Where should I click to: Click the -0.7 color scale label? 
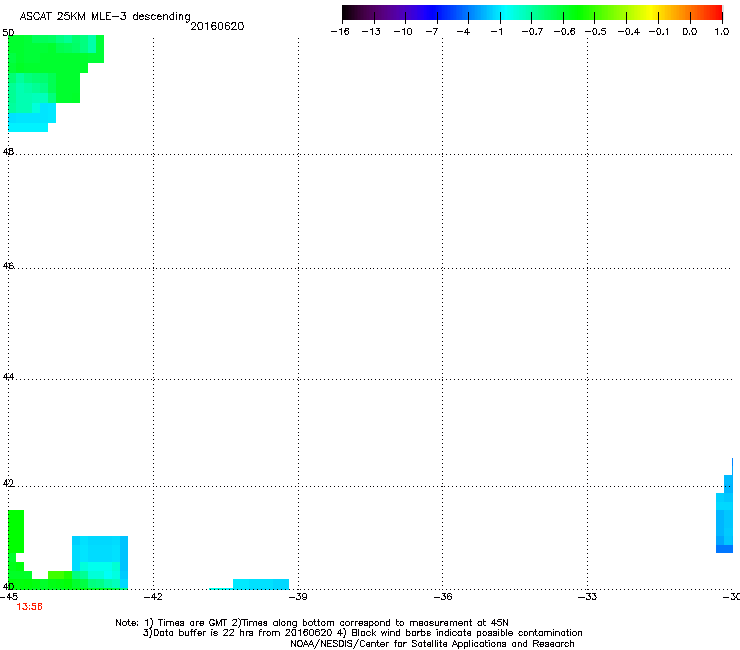click(532, 32)
